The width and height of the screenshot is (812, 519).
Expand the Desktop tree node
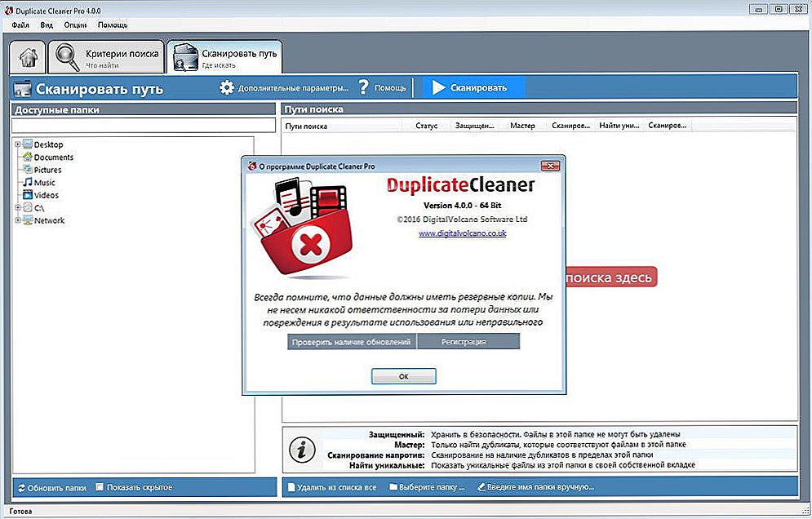(18, 144)
